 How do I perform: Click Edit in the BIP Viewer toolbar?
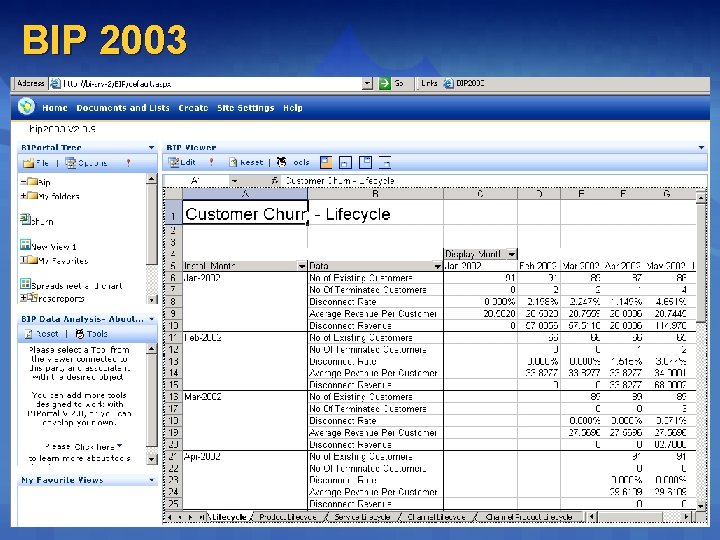[182, 162]
